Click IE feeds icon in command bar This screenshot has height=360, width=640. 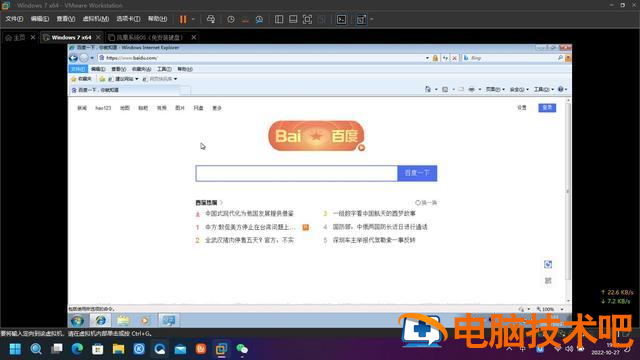click(445, 89)
